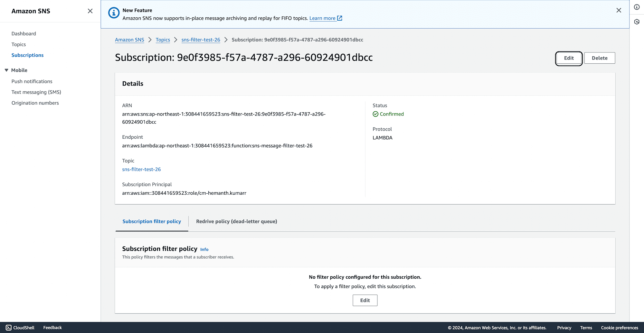Open Cookie preferences in footer

pyautogui.click(x=620, y=328)
